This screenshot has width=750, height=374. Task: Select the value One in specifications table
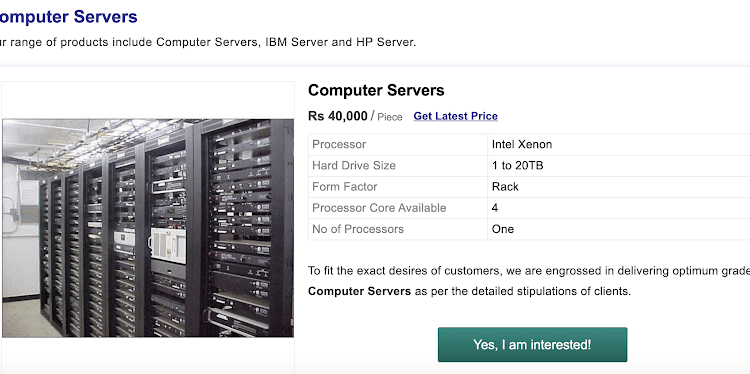tap(503, 229)
